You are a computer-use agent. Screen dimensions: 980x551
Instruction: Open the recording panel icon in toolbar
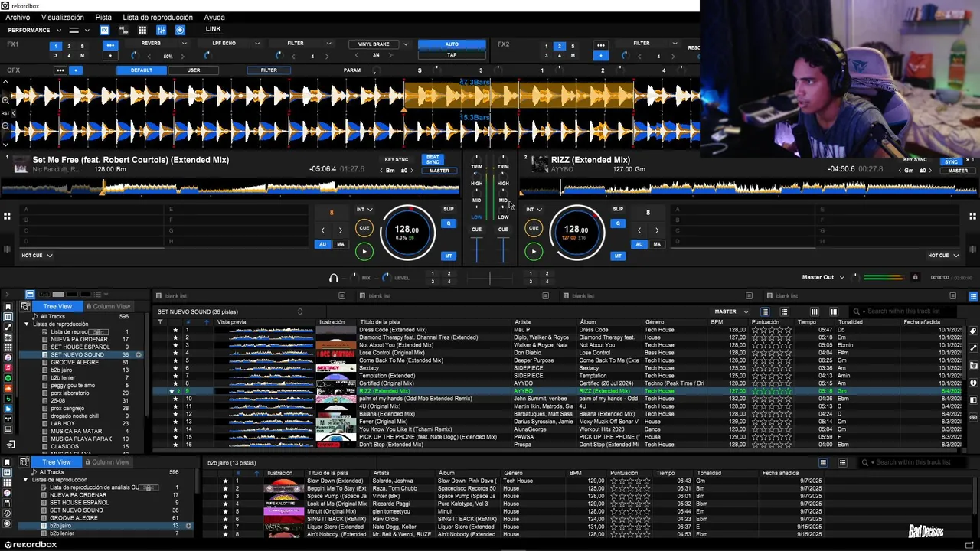[x=180, y=30]
